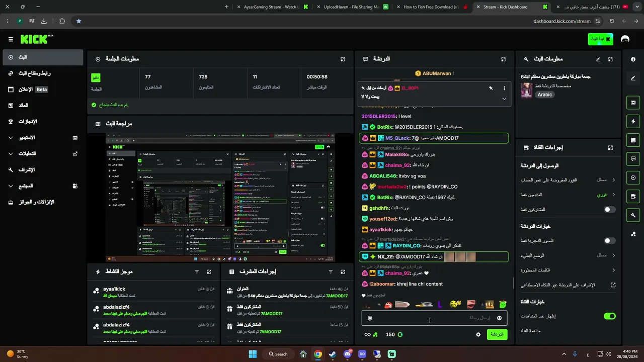This screenshot has width=644, height=362.
Task: Click the list icon in the right rail
Action: 633,140
